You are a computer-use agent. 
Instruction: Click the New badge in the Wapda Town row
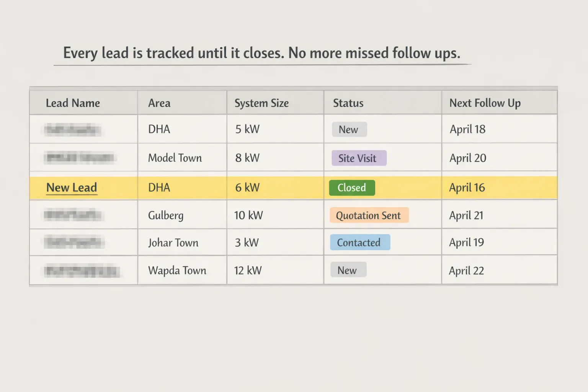[347, 270]
